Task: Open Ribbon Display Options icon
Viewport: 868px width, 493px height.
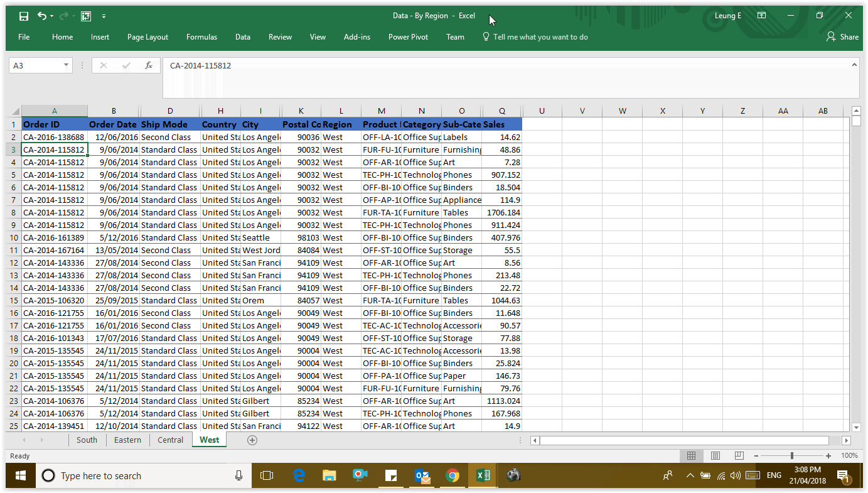Action: [761, 16]
